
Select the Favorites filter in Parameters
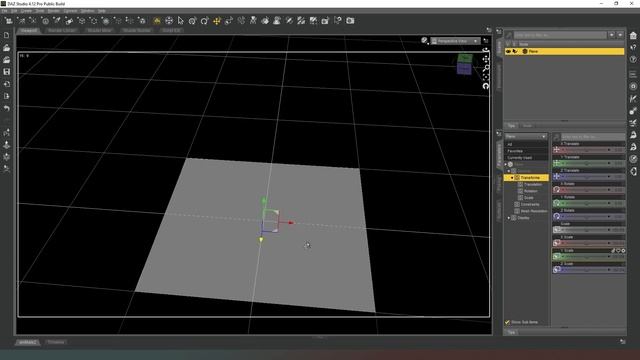526,151
